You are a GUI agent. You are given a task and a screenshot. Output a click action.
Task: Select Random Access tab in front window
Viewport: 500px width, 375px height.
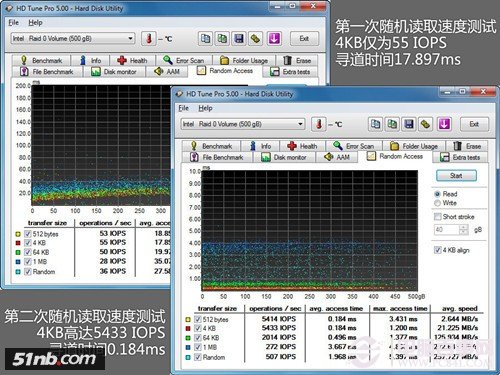tap(395, 156)
